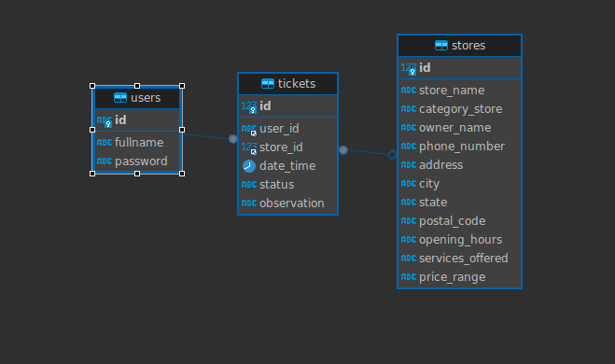Click the clock icon next to date_time

[249, 166]
